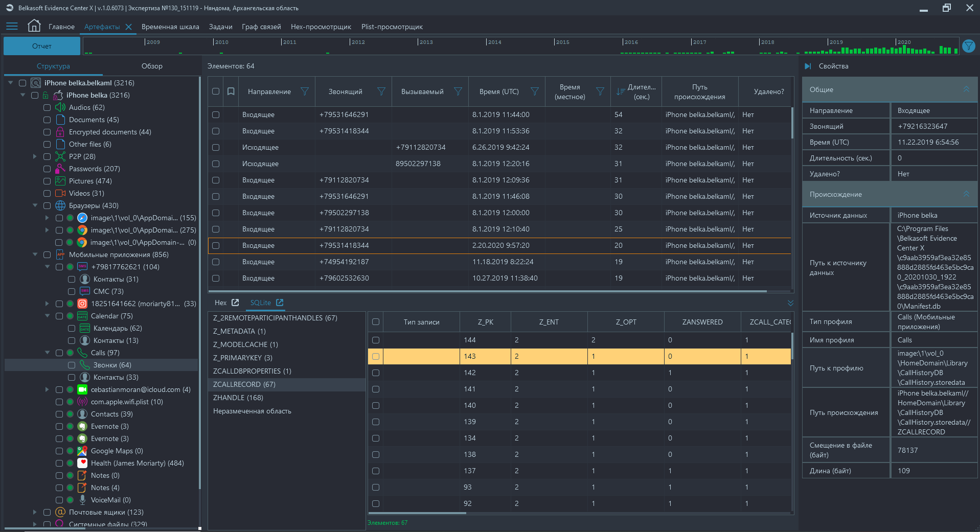Select Неразмеченная область entry

pos(287,411)
